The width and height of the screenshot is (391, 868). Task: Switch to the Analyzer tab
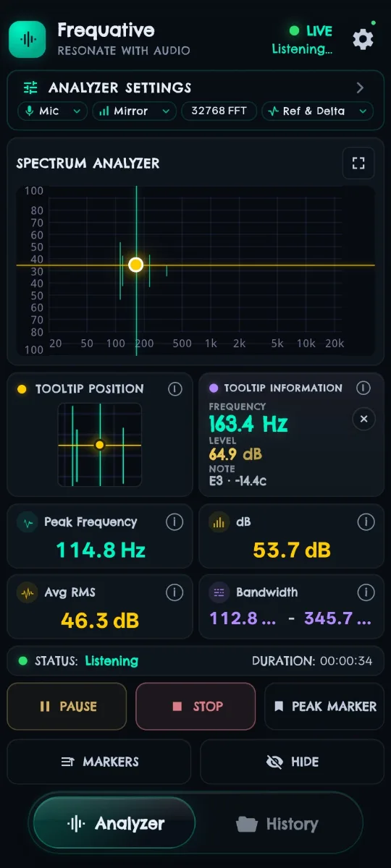click(x=114, y=823)
